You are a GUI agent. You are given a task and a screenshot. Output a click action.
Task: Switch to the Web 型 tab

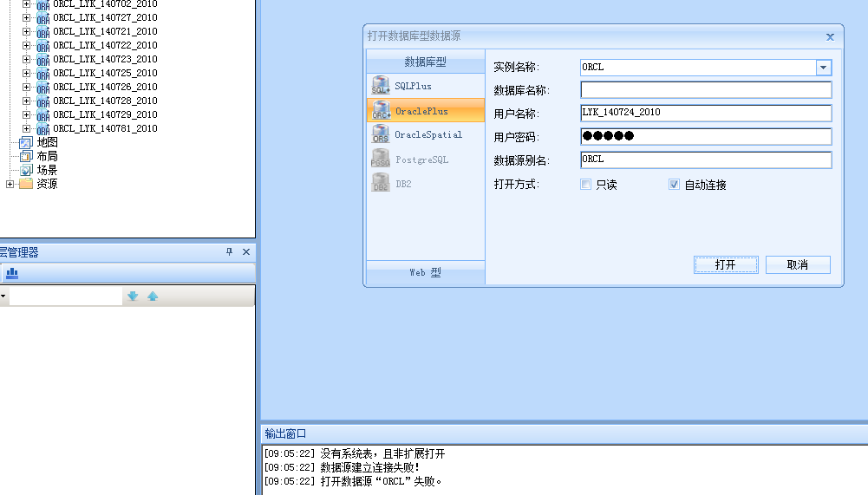[x=425, y=272]
